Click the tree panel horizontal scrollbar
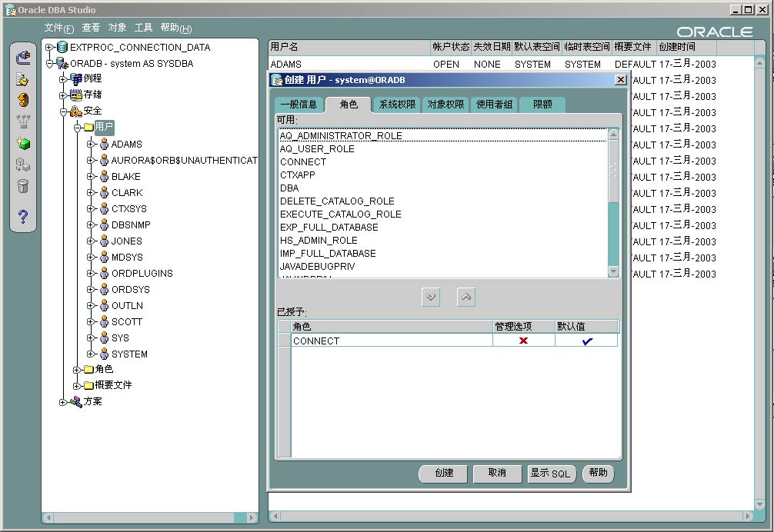The width and height of the screenshot is (774, 532). [x=150, y=517]
